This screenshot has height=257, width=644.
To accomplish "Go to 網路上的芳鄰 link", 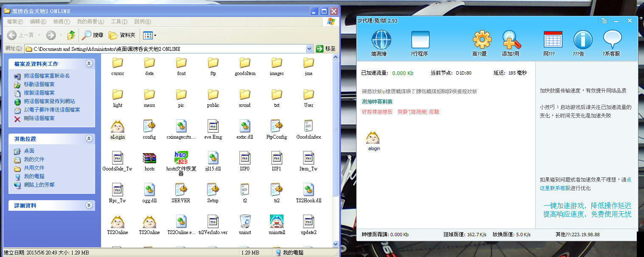I will click(x=39, y=185).
